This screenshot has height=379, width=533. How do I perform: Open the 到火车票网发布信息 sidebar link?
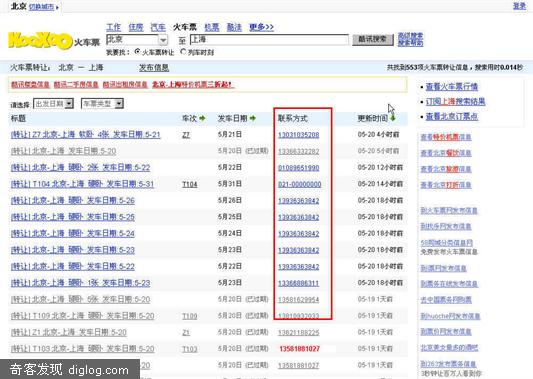point(449,211)
